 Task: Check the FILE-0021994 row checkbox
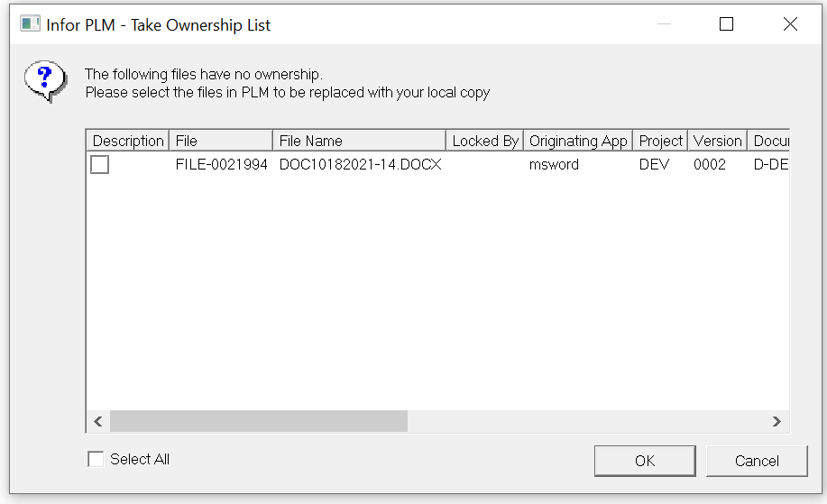(100, 165)
